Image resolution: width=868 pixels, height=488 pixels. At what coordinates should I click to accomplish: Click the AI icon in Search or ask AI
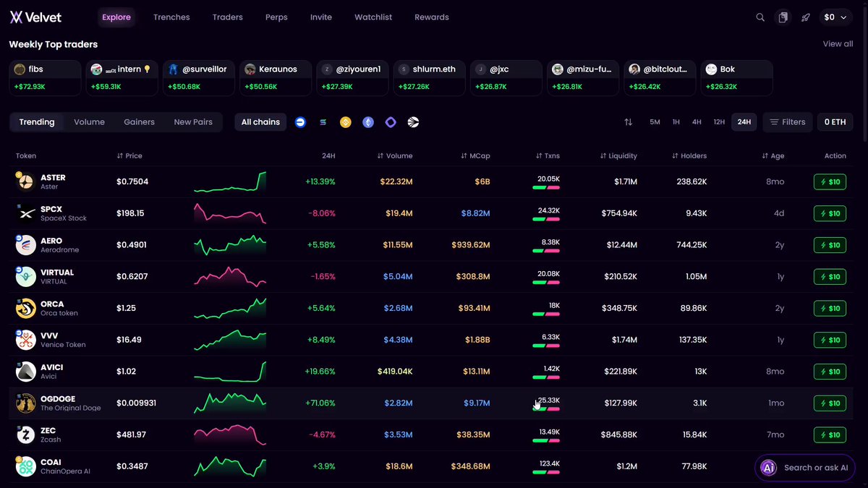(x=768, y=468)
